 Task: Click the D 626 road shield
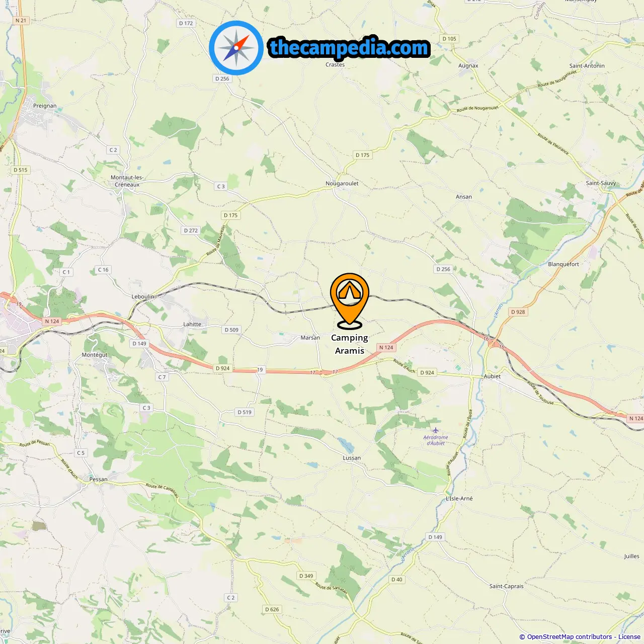tap(272, 609)
